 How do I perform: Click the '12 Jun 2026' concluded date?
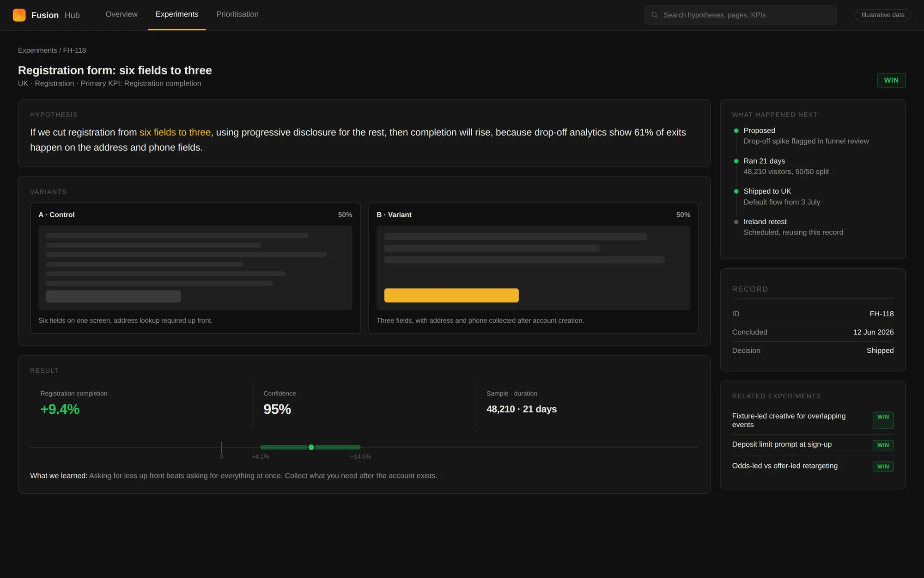873,332
